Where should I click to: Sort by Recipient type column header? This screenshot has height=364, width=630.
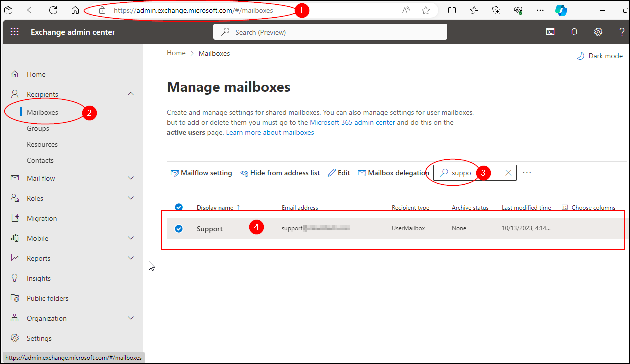point(410,208)
